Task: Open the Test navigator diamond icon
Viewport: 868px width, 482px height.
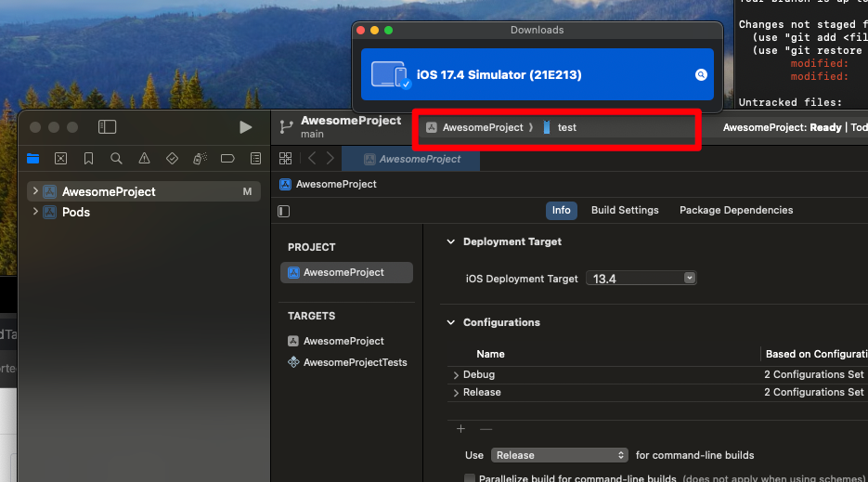Action: [x=172, y=159]
